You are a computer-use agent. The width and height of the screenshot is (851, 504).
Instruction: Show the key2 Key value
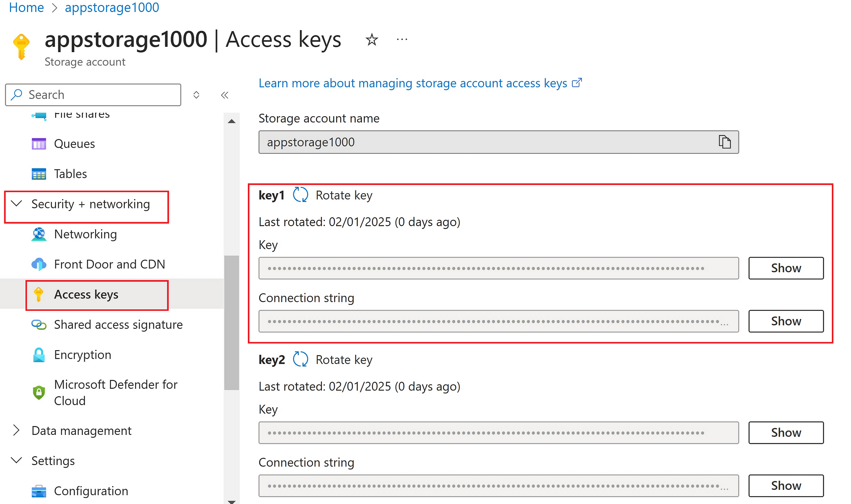coord(786,432)
